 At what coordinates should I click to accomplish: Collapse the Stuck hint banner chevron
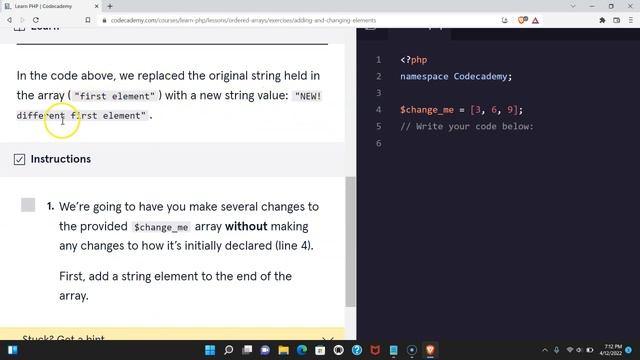[x=328, y=338]
